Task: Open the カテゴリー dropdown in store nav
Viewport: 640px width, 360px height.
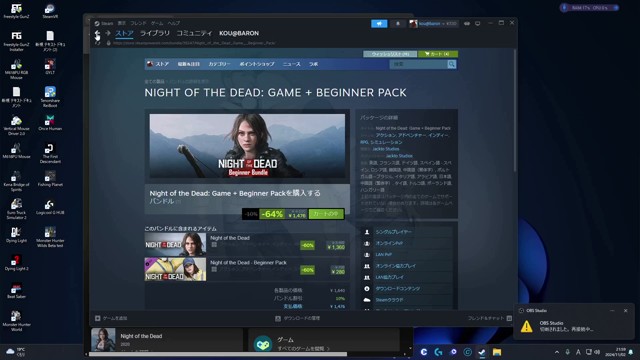Action: pos(219,64)
